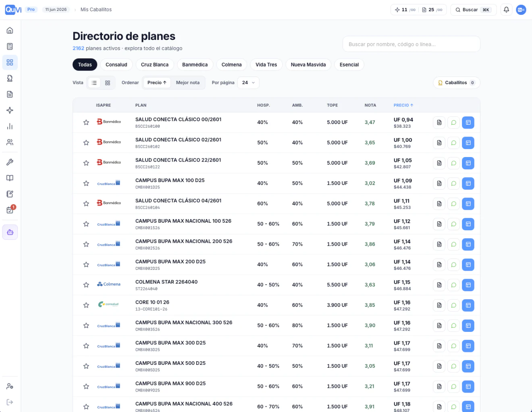Open the home icon in the sidebar
532x412 pixels.
click(10, 31)
